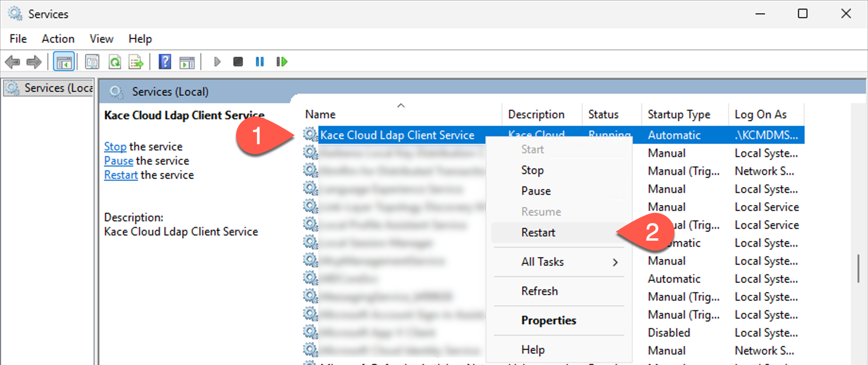Toggle the Show/Hide Action Pane toolbar icon
The height and width of the screenshot is (365, 868).
[x=187, y=62]
